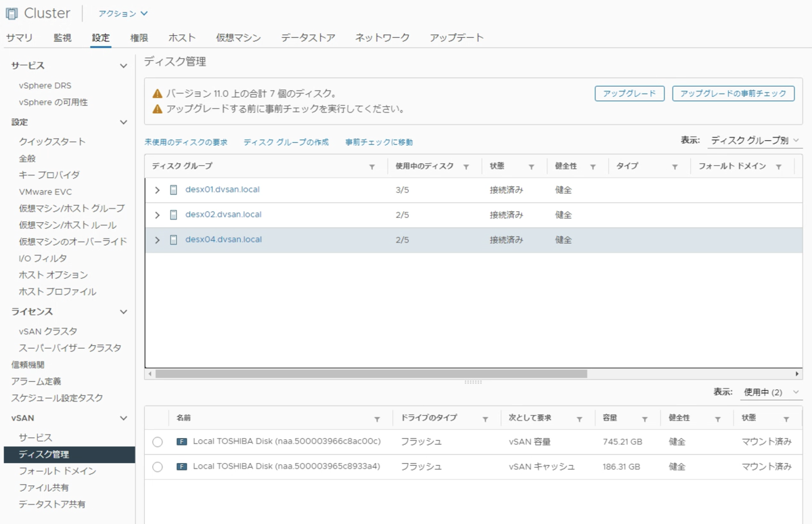Click the アップグレード button

pos(629,94)
